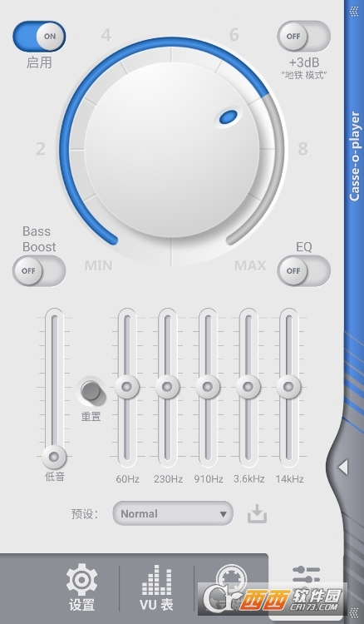Enable the Bass Boost switch

click(x=39, y=270)
